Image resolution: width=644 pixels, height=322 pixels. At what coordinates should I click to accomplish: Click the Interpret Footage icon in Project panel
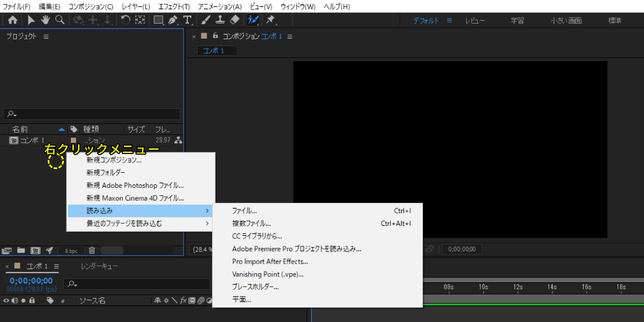8,250
